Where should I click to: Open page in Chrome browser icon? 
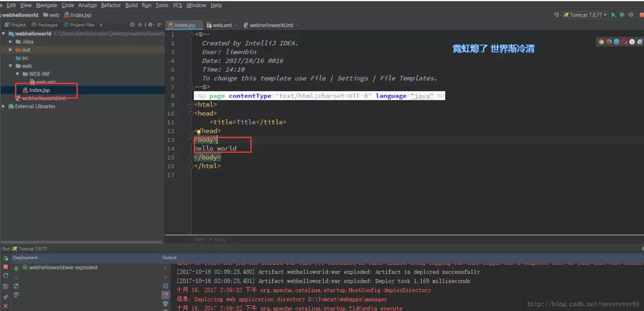point(601,41)
